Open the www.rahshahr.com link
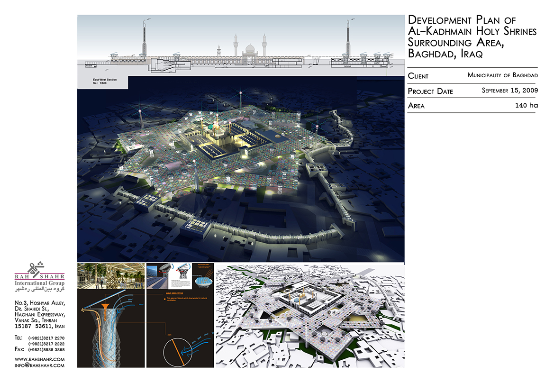 click(x=40, y=359)
